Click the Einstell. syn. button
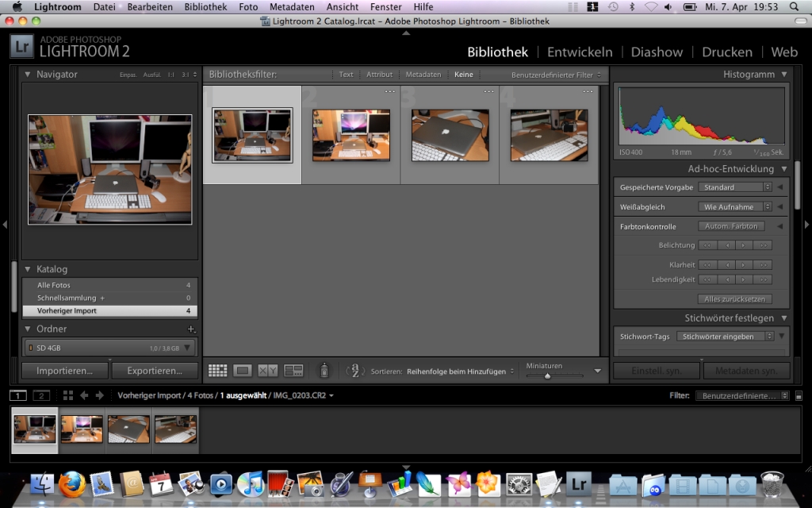 tap(657, 371)
